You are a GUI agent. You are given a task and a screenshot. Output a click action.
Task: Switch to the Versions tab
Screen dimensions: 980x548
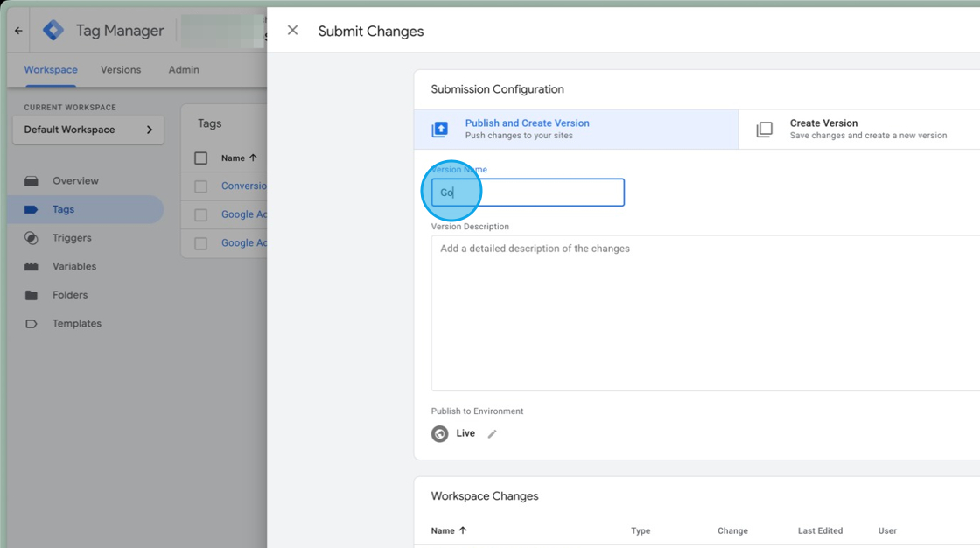coord(121,69)
